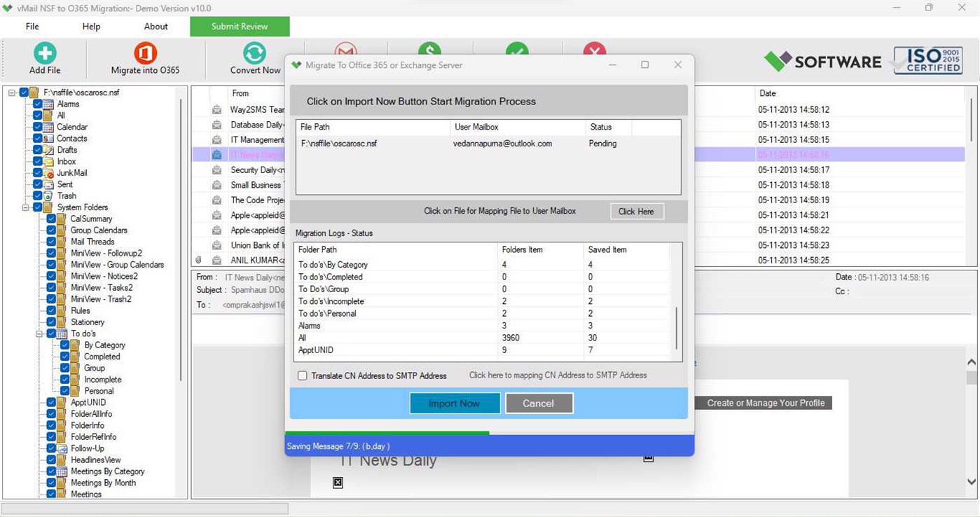The height and width of the screenshot is (517, 980).
Task: Click the Junk Mail folder icon in tree
Action: point(49,172)
